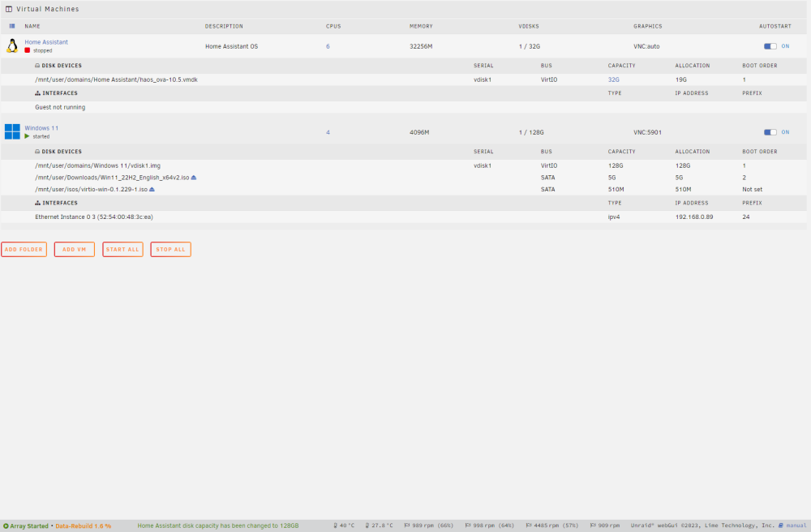The height and width of the screenshot is (532, 811).
Task: Click the 998 rpm fan icon
Action: click(x=468, y=526)
